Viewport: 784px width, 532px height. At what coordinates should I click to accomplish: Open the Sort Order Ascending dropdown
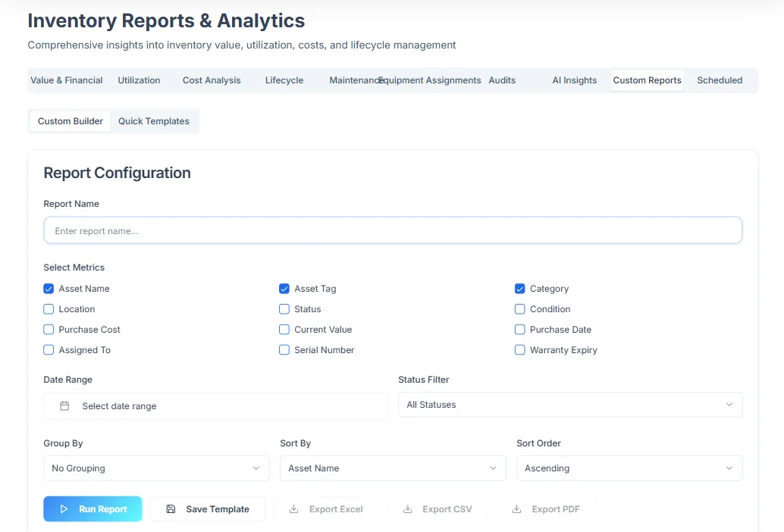[x=629, y=468]
